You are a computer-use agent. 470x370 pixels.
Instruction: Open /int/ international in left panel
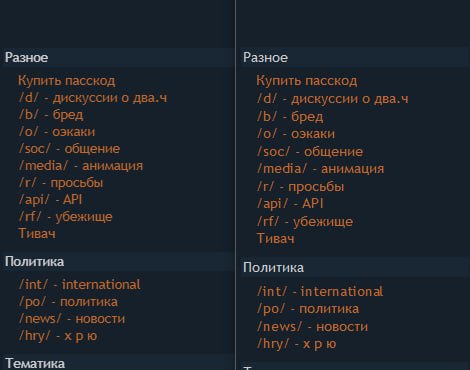80,285
